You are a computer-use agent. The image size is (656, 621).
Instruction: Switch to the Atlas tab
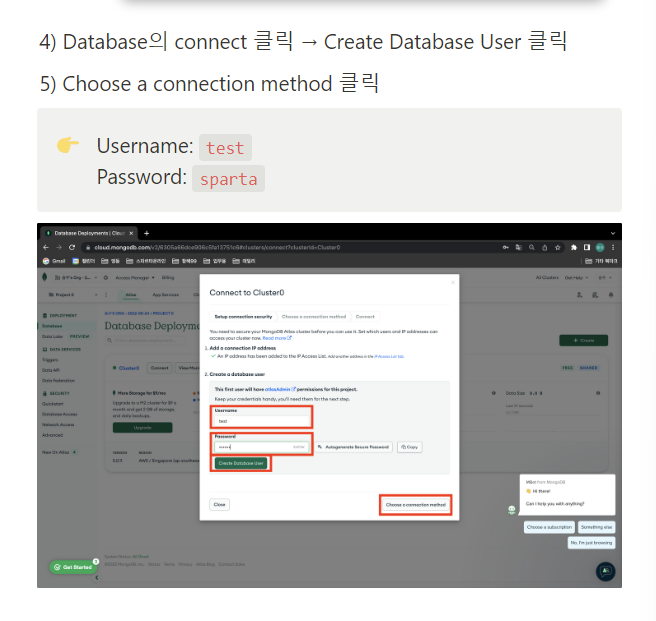(131, 295)
